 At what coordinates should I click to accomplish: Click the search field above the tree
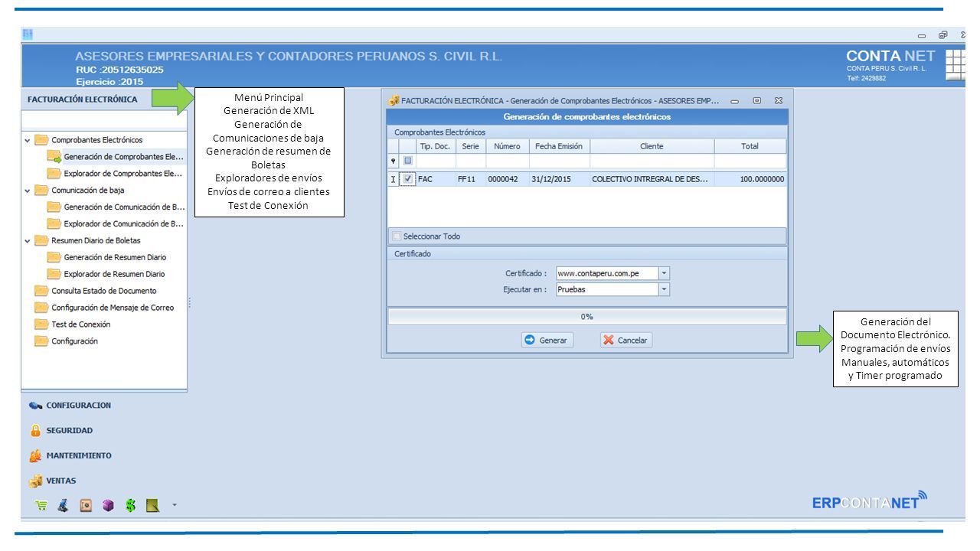click(x=105, y=120)
